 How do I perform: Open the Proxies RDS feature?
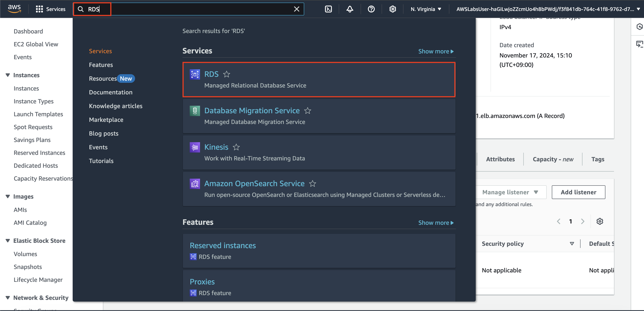coord(202,282)
